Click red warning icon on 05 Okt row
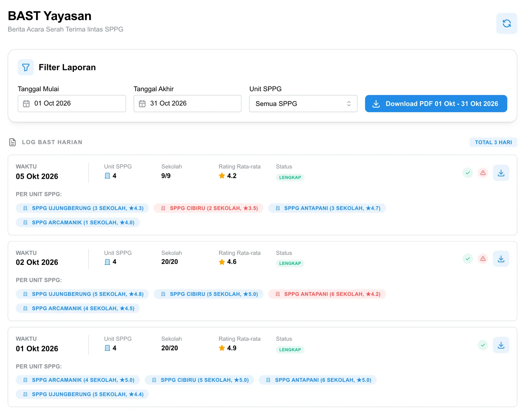 [483, 173]
